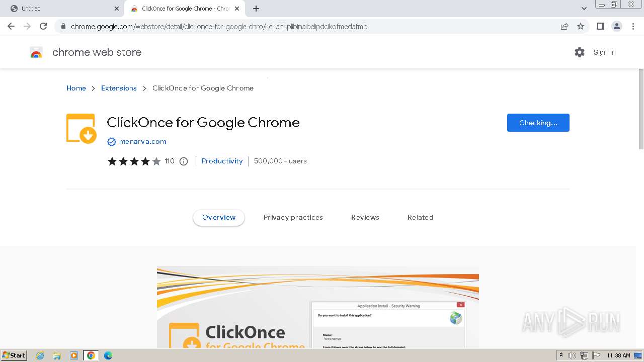This screenshot has width=644, height=362.
Task: Open the Chrome three-dot menu
Action: [x=633, y=26]
